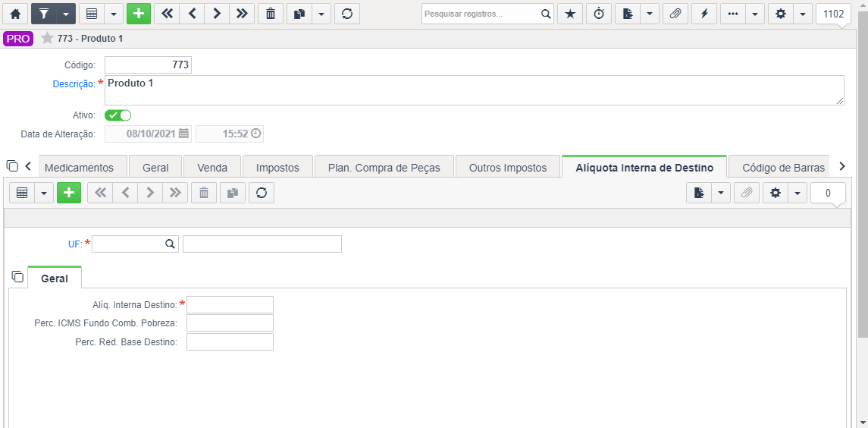Click the green add new record button in top toolbar

[x=139, y=14]
